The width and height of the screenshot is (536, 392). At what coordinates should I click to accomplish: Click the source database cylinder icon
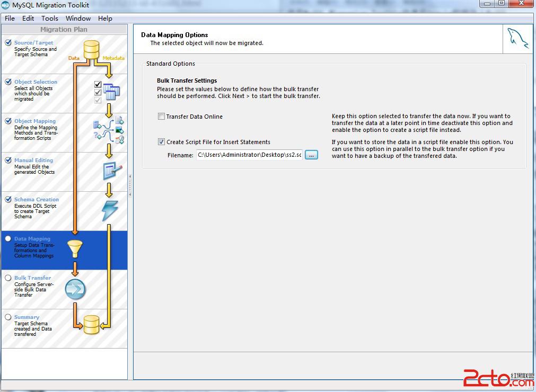pyautogui.click(x=91, y=49)
